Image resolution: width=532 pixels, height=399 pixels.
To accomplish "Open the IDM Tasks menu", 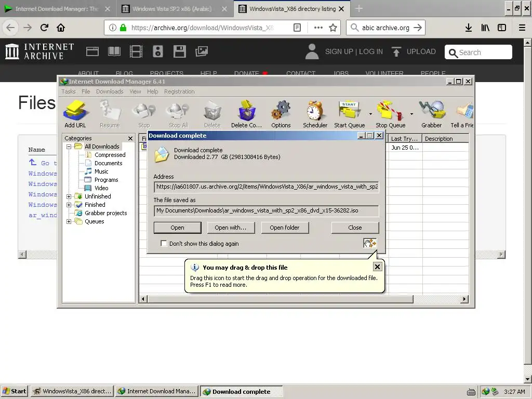I will coord(69,91).
